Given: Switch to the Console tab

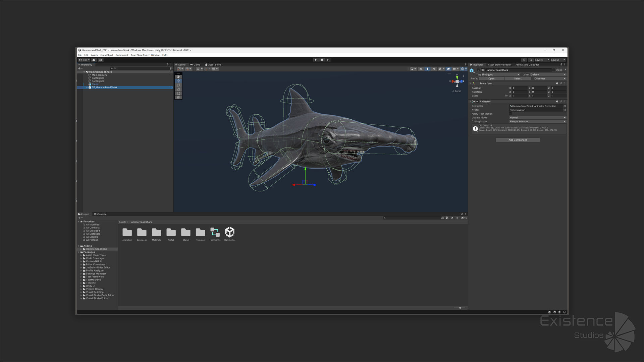Looking at the screenshot, I should coord(100,214).
